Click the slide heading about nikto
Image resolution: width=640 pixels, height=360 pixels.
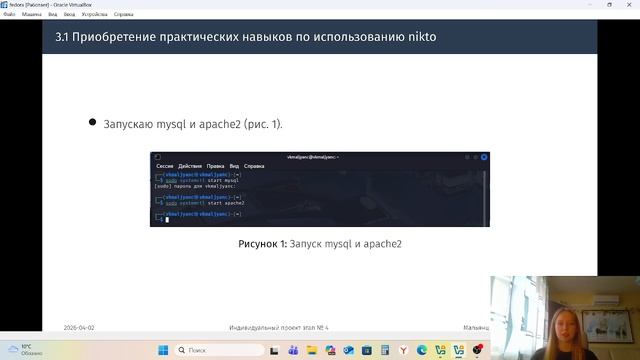(x=246, y=37)
